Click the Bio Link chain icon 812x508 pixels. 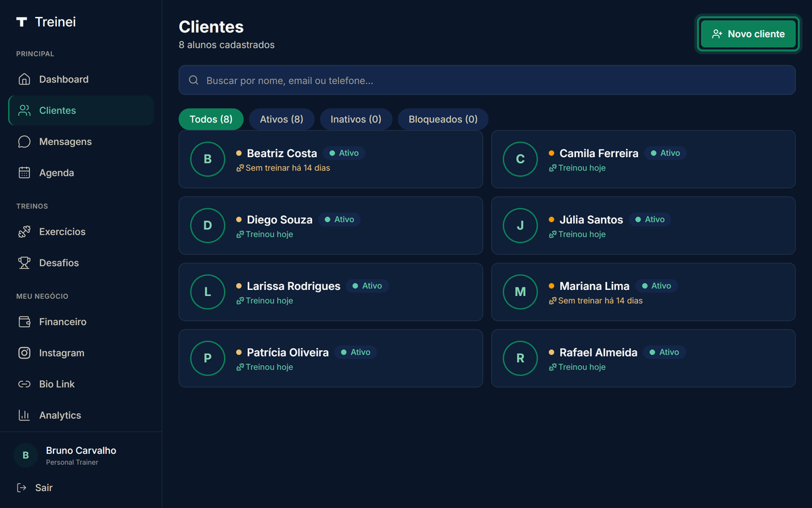click(x=24, y=384)
